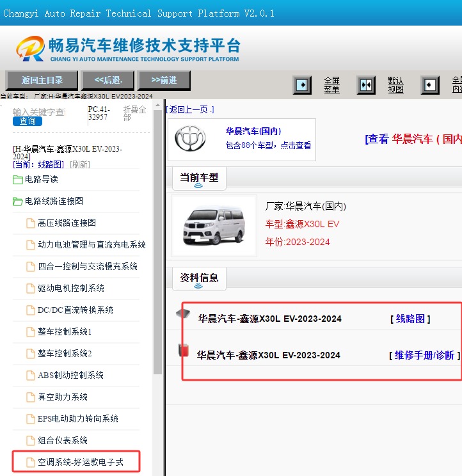Open 驱动电机控制系统 tree item

click(x=71, y=289)
